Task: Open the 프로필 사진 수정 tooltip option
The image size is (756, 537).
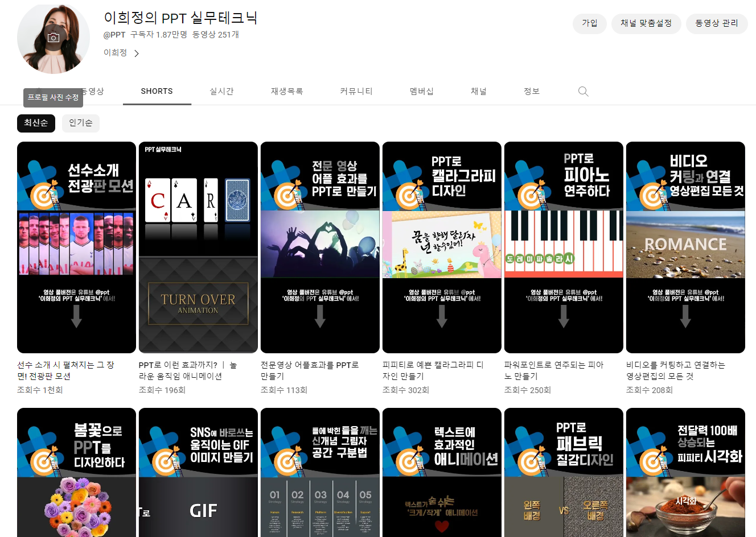Action: click(x=53, y=98)
